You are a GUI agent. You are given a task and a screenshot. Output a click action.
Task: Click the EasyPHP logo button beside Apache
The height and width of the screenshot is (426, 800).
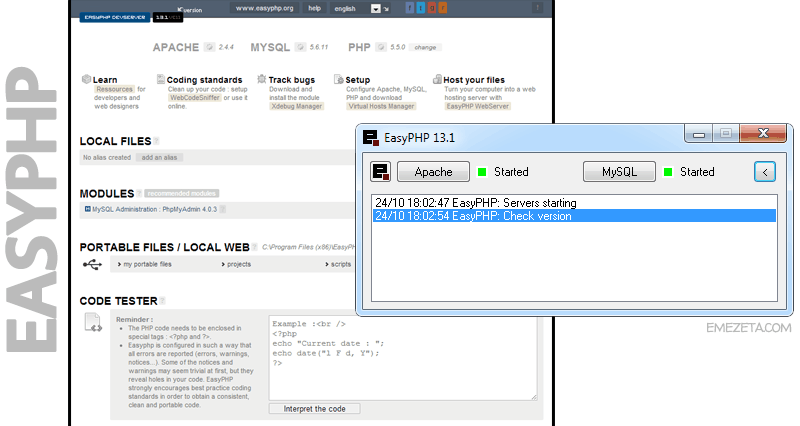pyautogui.click(x=381, y=171)
